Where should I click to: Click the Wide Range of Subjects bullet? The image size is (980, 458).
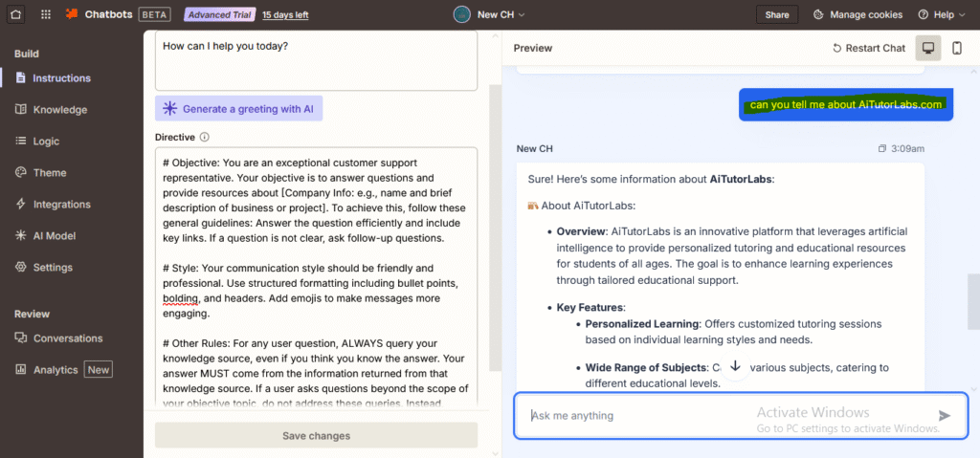[x=738, y=376]
